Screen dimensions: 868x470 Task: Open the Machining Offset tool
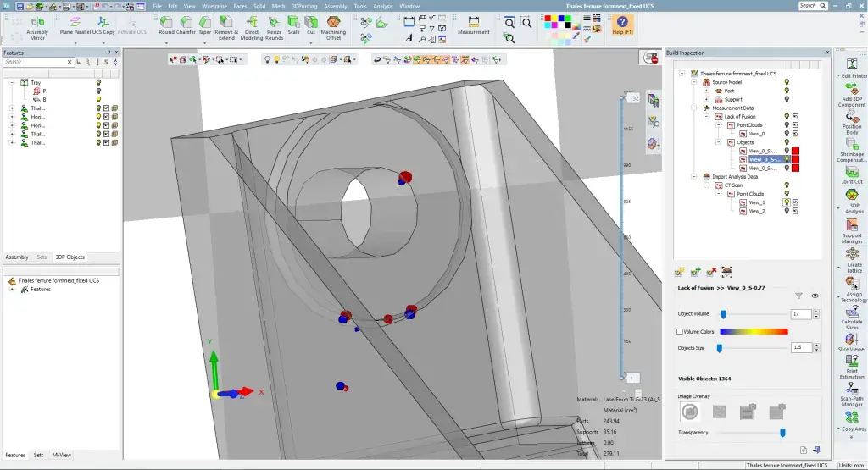333,23
